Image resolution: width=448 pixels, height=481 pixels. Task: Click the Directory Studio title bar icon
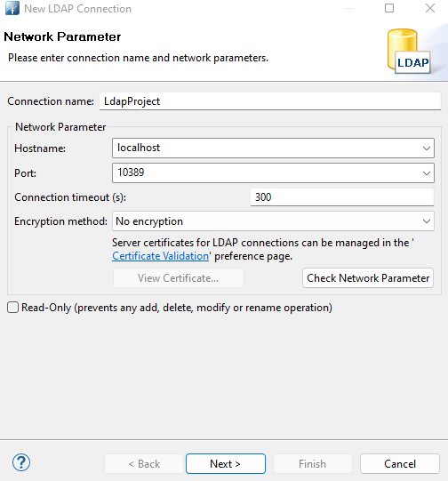[x=12, y=8]
